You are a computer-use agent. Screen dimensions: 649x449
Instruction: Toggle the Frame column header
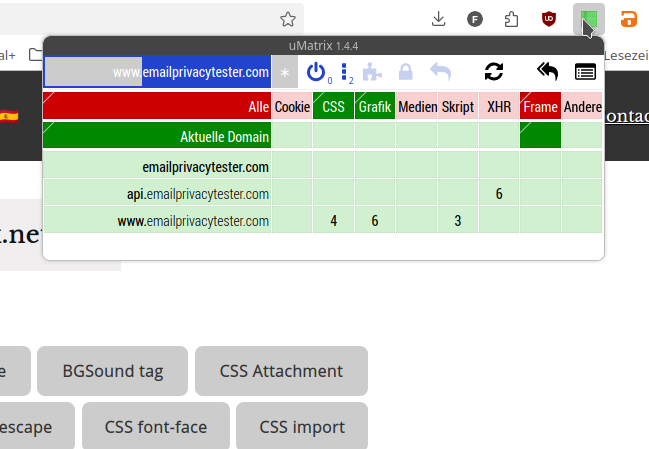541,106
